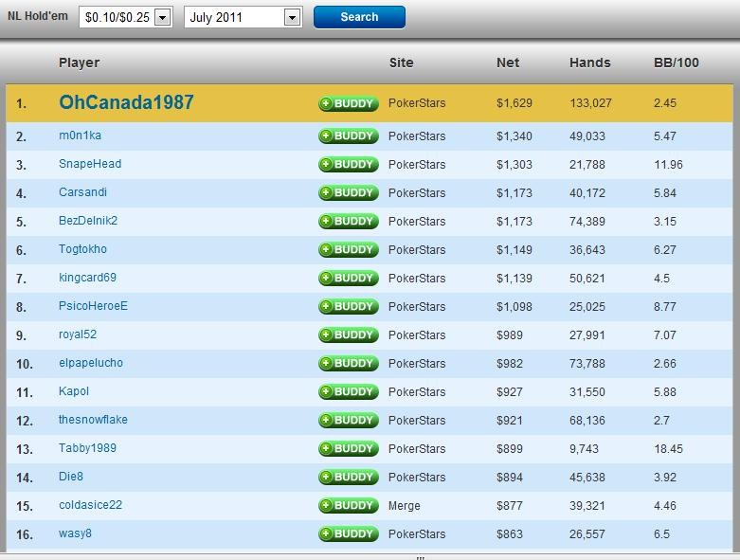Click the Net column header
This screenshot has width=740, height=560.
(x=508, y=63)
